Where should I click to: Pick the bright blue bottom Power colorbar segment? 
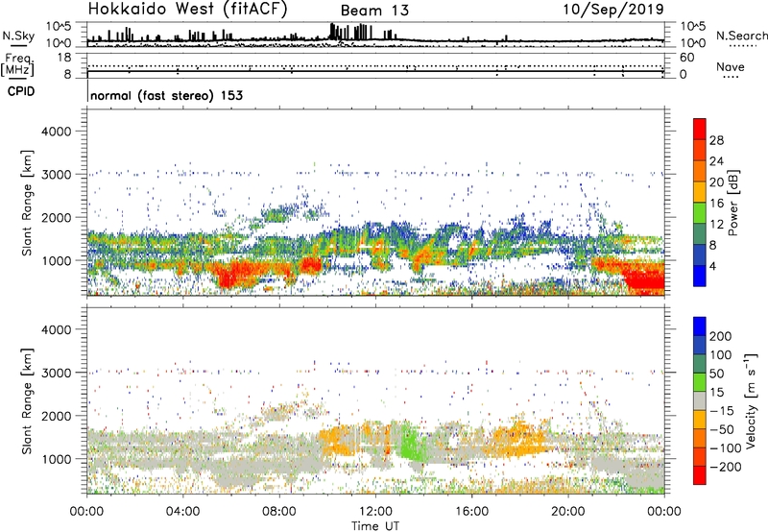tap(700, 276)
